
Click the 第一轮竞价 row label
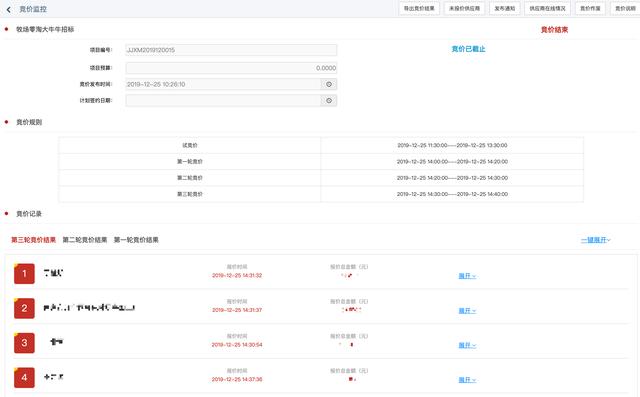pos(190,162)
